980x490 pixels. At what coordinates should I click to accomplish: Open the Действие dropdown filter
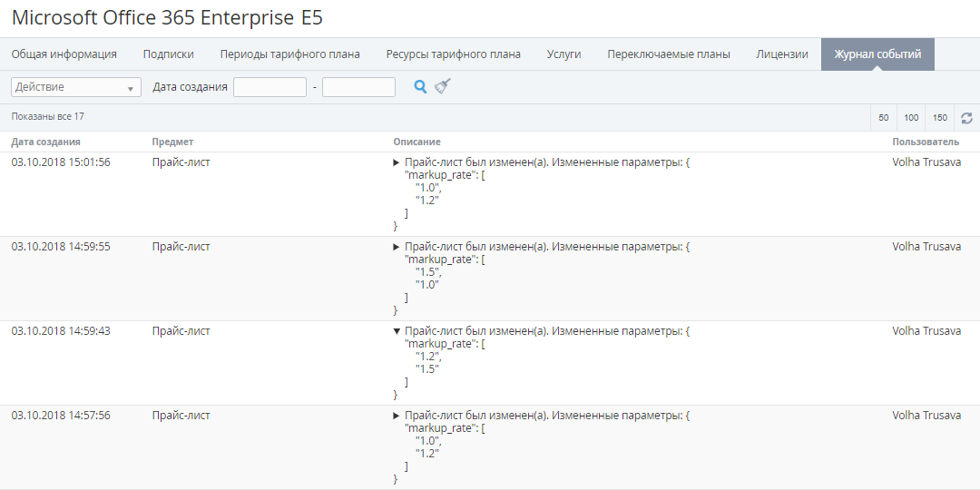[x=76, y=87]
